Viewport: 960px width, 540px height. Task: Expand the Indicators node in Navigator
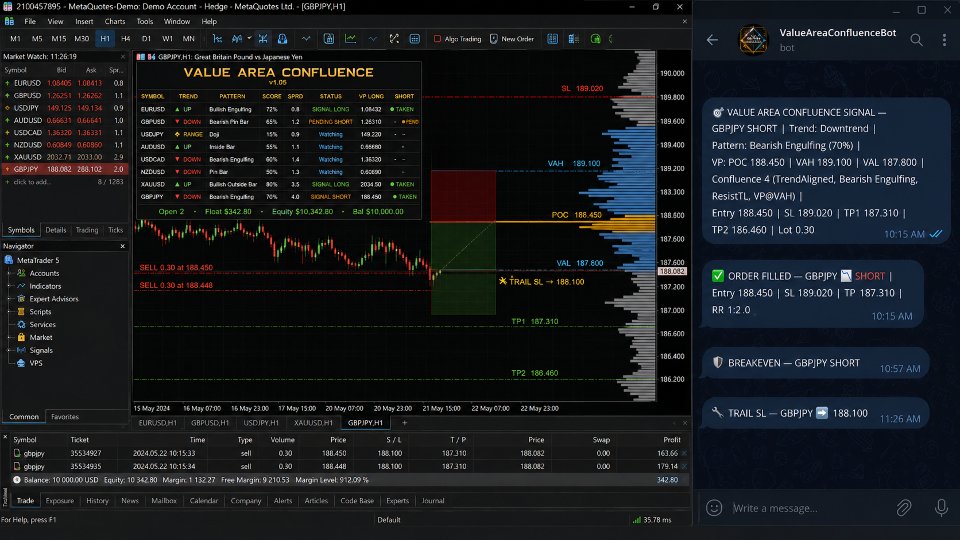[9, 286]
